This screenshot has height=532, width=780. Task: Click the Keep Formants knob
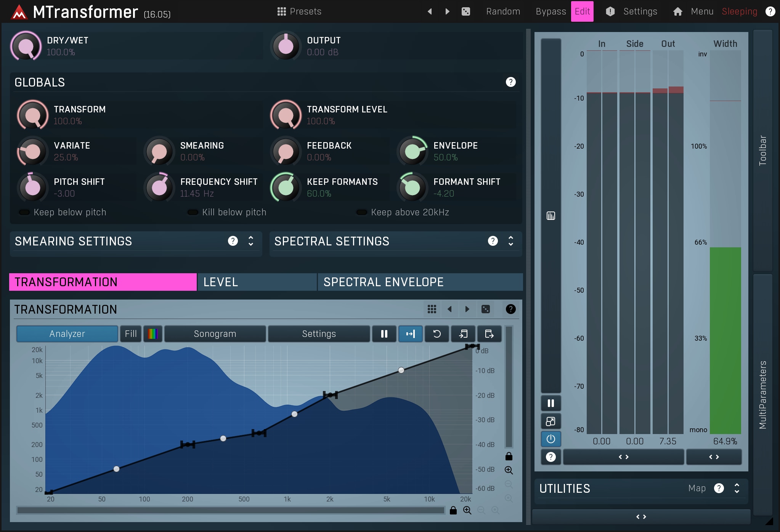click(x=286, y=187)
